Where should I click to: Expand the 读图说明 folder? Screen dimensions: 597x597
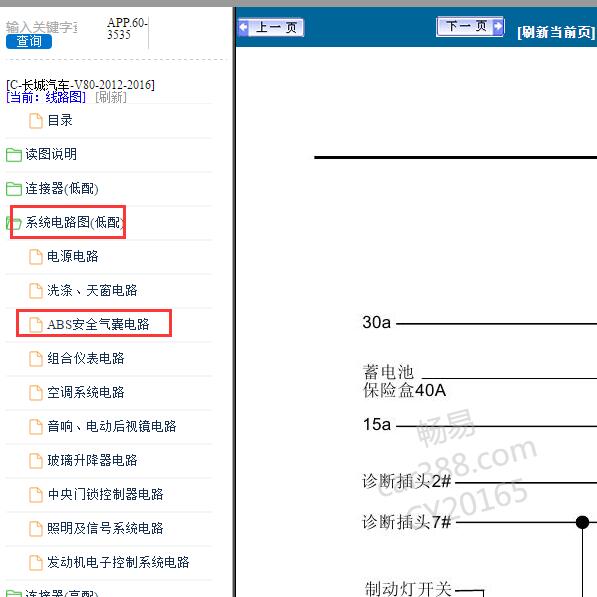tap(51, 154)
